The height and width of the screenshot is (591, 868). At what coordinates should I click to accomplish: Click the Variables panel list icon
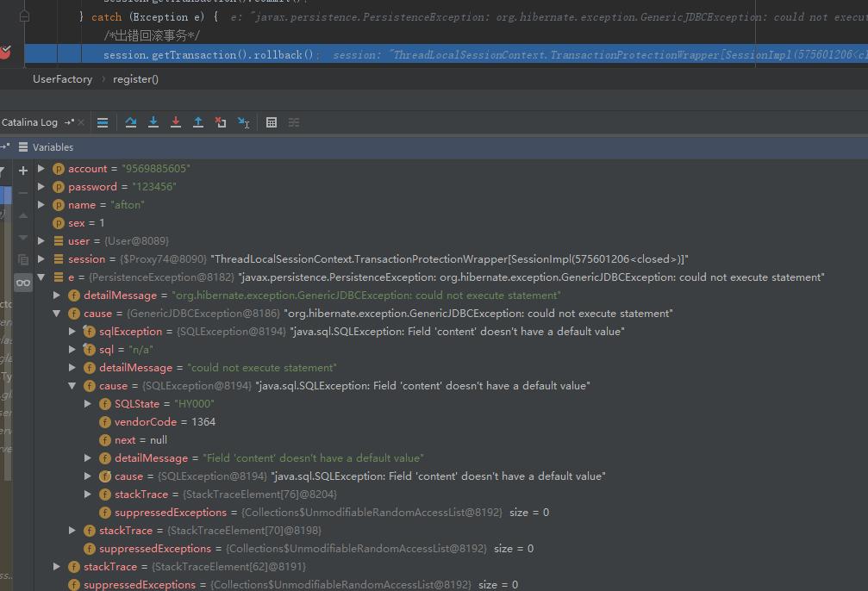click(23, 147)
